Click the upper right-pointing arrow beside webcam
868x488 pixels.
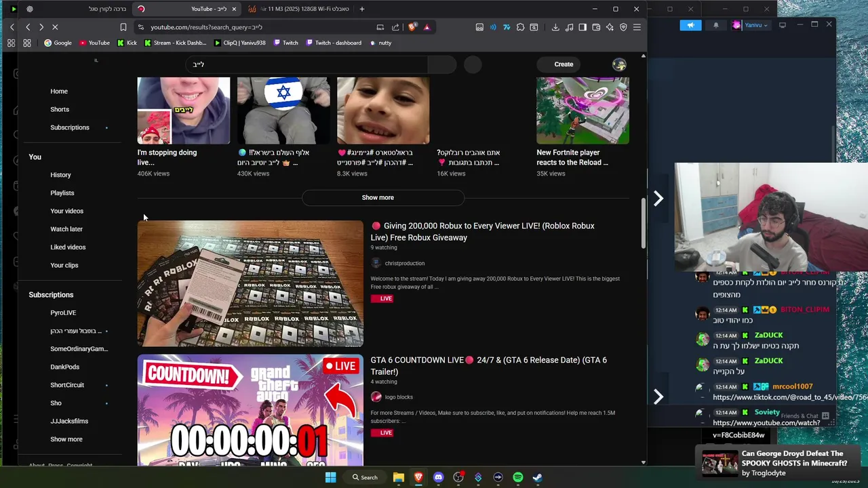[658, 199]
